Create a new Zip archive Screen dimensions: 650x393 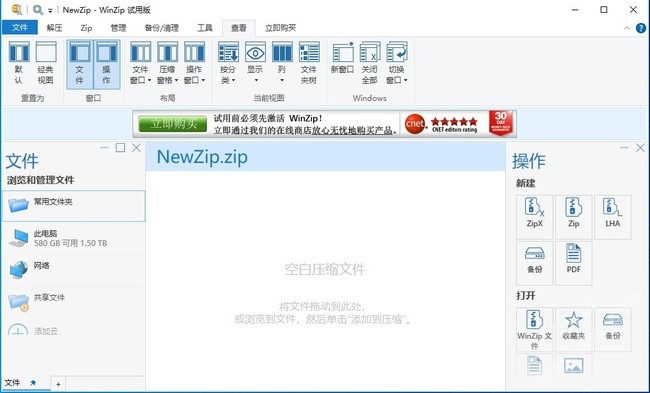point(574,217)
